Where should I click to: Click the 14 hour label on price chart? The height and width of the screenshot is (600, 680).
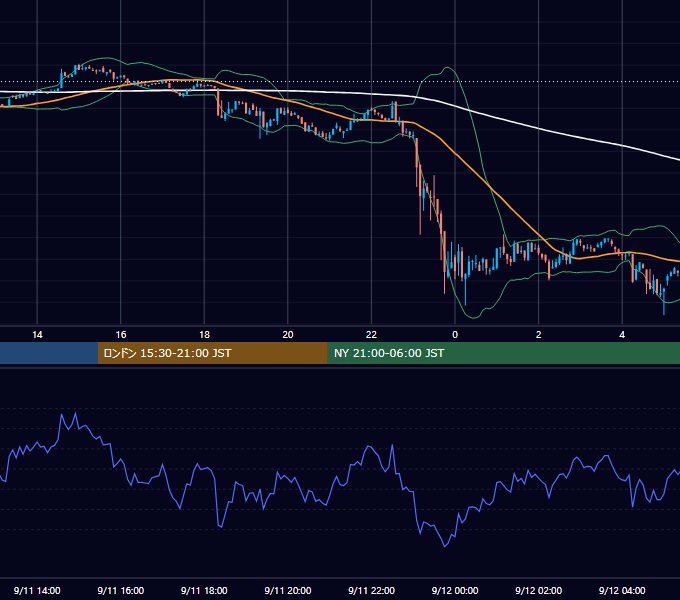(x=37, y=335)
